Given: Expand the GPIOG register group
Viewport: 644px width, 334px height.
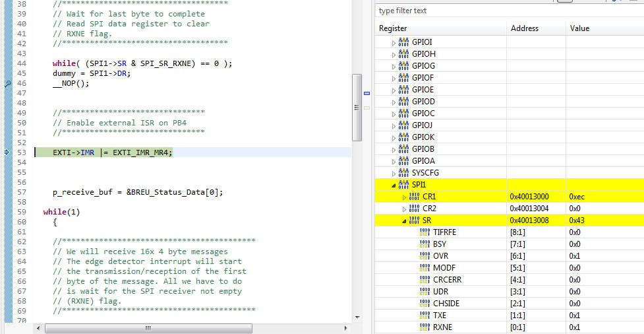Looking at the screenshot, I should (x=394, y=66).
